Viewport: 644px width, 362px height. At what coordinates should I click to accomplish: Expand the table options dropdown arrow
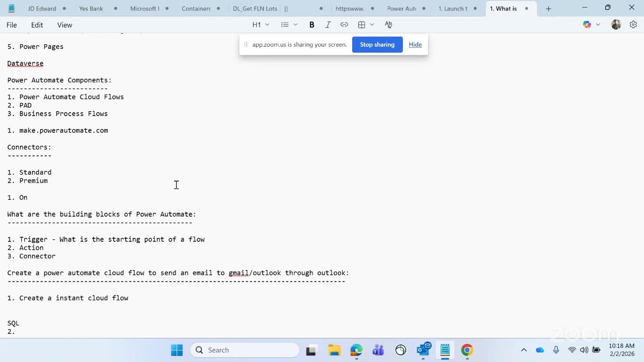coord(372,25)
